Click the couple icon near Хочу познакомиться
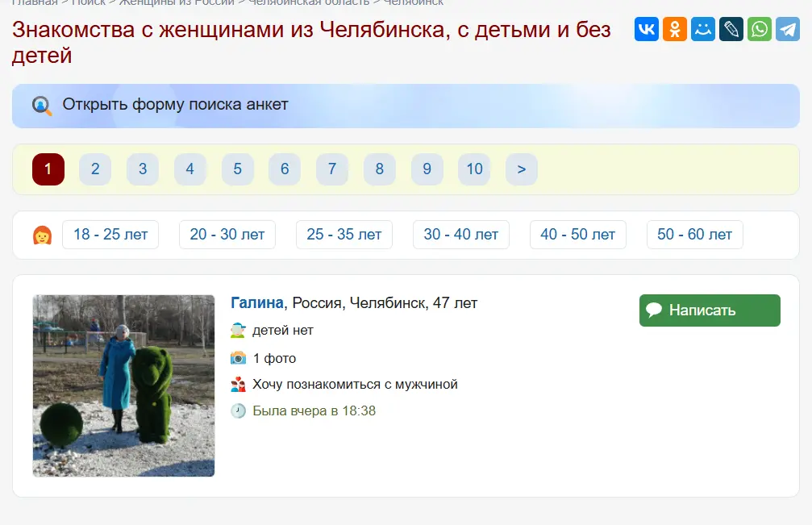Image resolution: width=812 pixels, height=525 pixels. (237, 384)
